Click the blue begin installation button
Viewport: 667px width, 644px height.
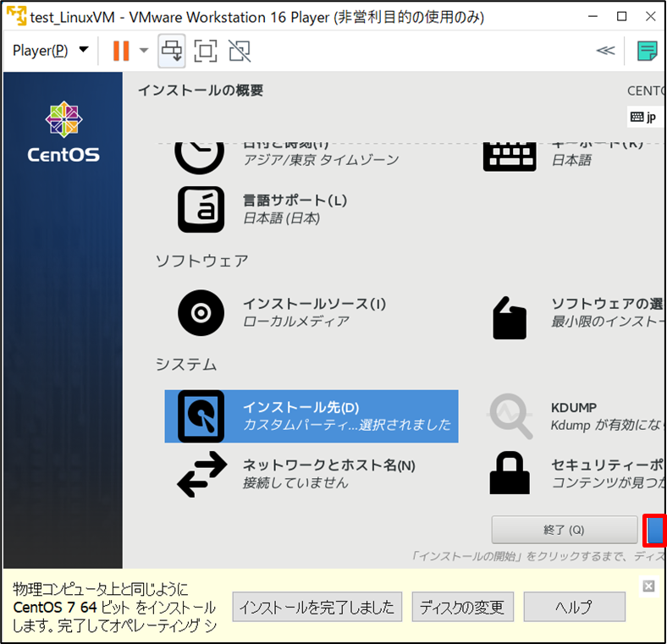pos(654,530)
